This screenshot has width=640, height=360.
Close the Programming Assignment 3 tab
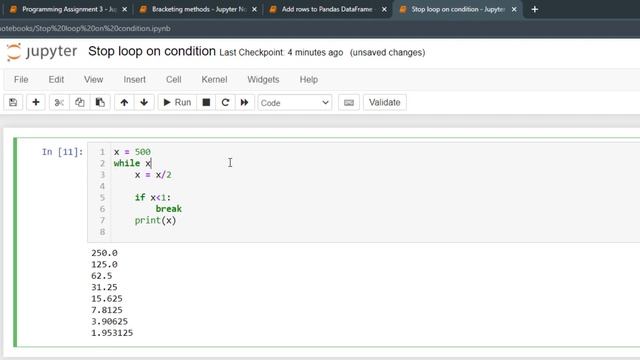pyautogui.click(x=124, y=9)
